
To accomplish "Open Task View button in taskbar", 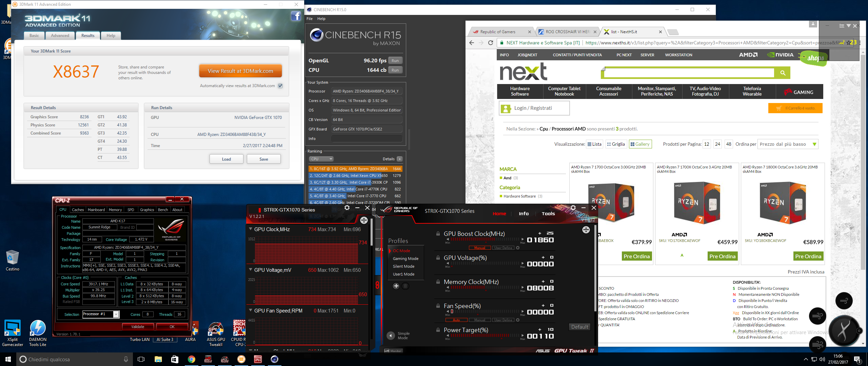I will pyautogui.click(x=141, y=359).
